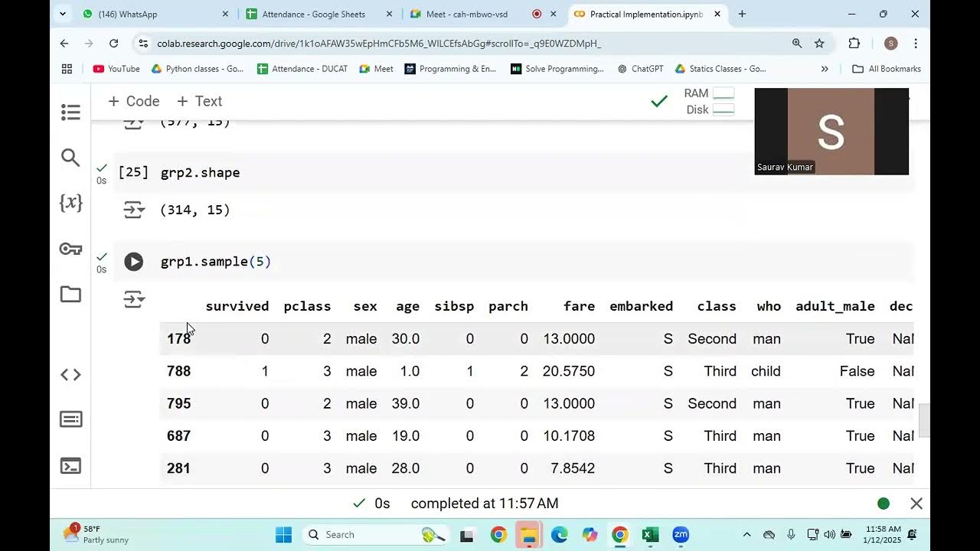This screenshot has width=980, height=551.
Task: Click the 'survived' column header
Action: point(237,306)
